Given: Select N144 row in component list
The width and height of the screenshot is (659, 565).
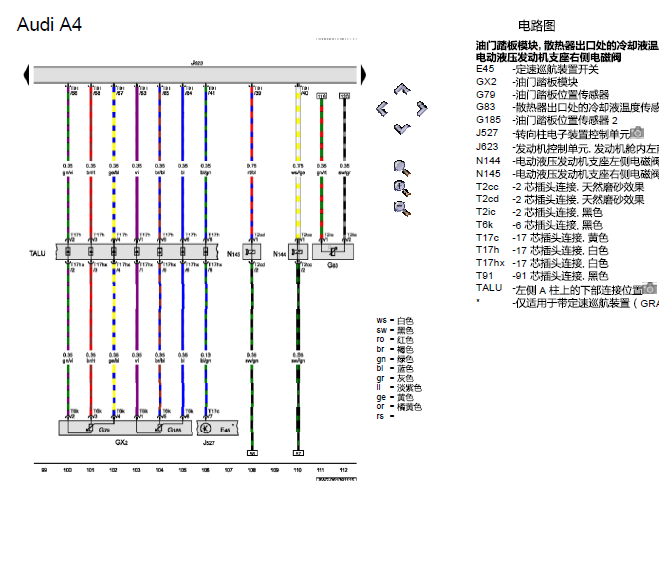Looking at the screenshot, I should pyautogui.click(x=567, y=161).
